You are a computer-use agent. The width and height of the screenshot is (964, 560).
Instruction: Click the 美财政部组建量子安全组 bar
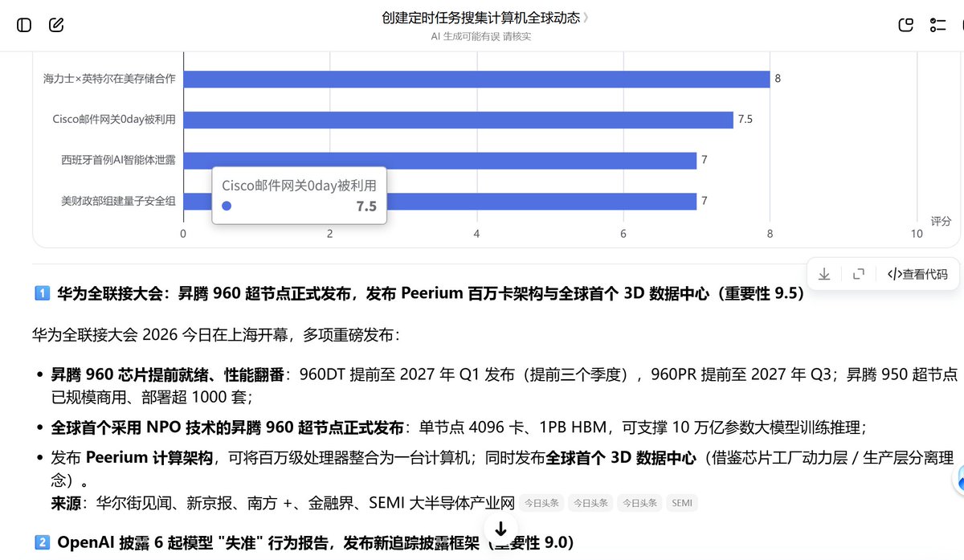tap(440, 202)
